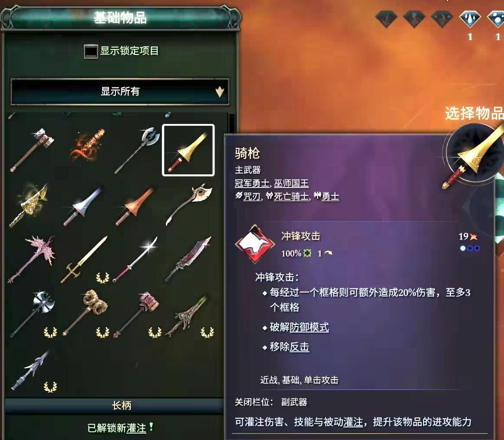Select the stone war hammer icon

coord(32,150)
